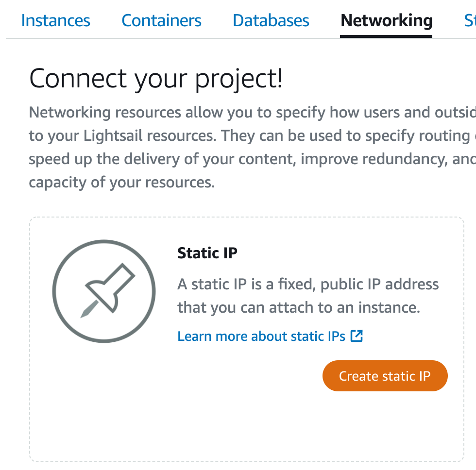Screen dimensions: 476x470
Task: Select the Networking tab
Action: 386,20
